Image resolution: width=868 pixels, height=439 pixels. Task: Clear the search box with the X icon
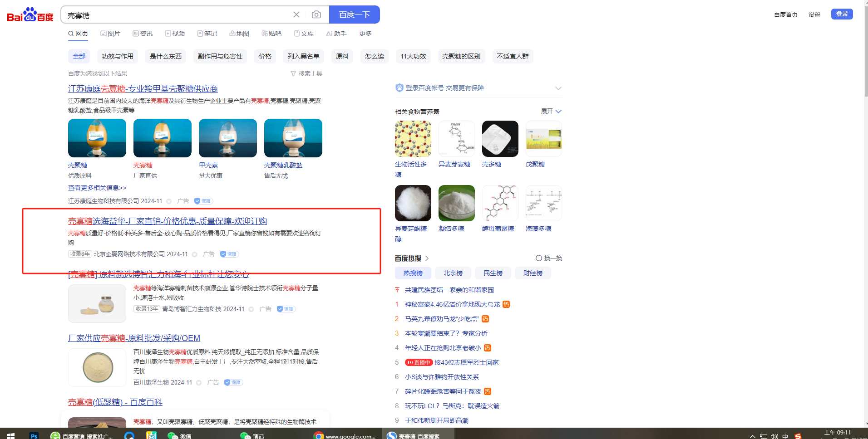click(x=296, y=15)
